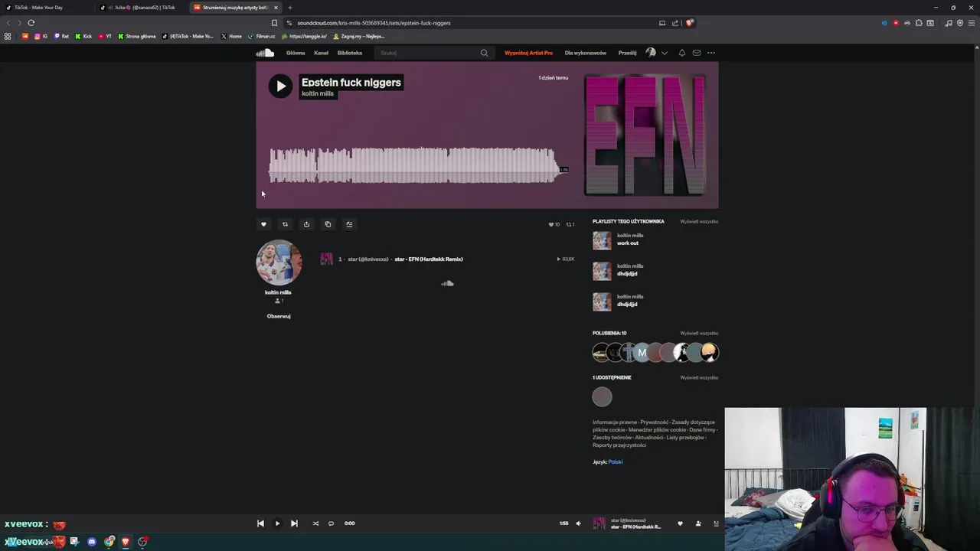The width and height of the screenshot is (980, 551).
Task: Open Raporty przejrzystości footer link
Action: (619, 445)
